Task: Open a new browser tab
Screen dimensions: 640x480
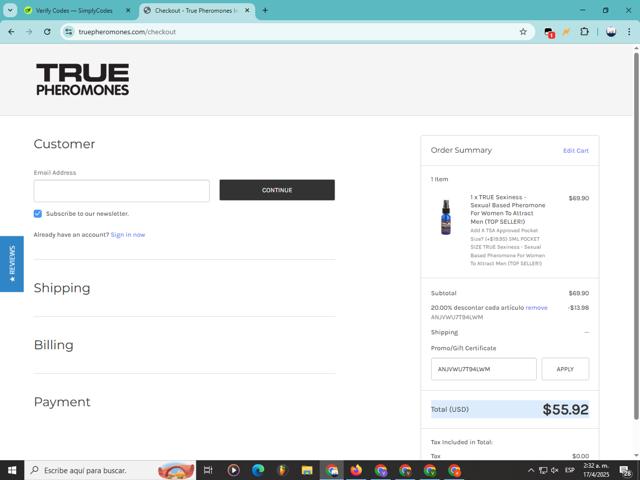Action: click(265, 11)
